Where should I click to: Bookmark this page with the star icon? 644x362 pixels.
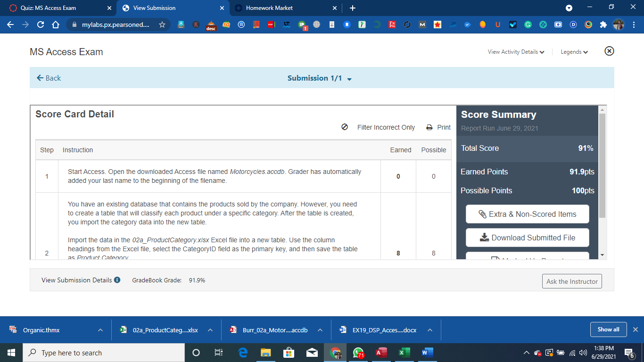162,25
